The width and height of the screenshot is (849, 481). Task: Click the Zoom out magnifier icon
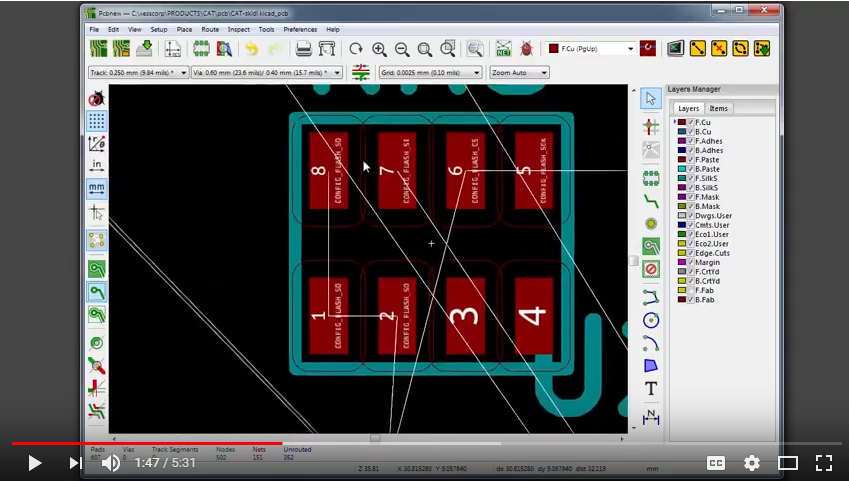click(x=402, y=49)
